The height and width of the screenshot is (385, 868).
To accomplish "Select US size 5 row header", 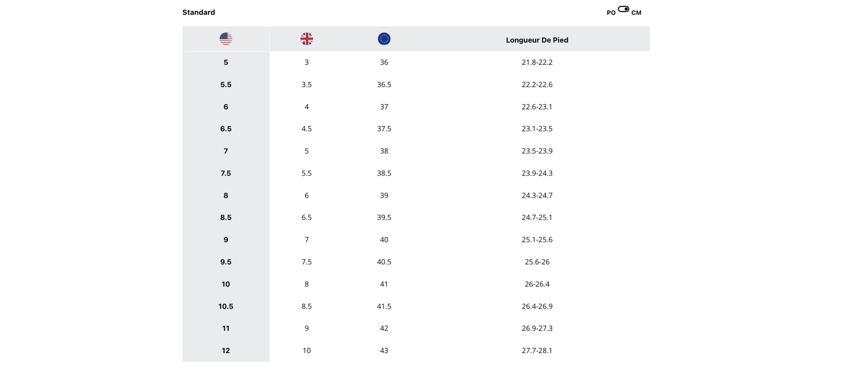I will 226,62.
